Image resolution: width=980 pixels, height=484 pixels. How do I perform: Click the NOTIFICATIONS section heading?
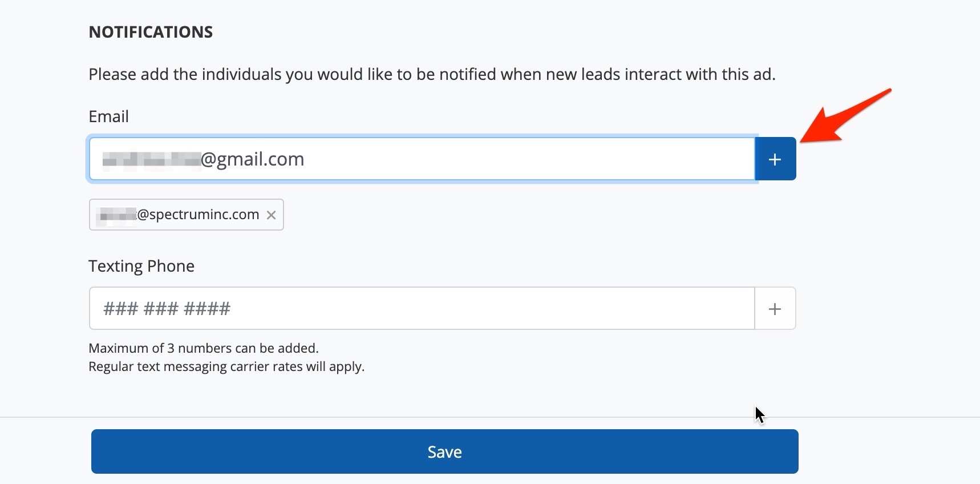coord(151,32)
